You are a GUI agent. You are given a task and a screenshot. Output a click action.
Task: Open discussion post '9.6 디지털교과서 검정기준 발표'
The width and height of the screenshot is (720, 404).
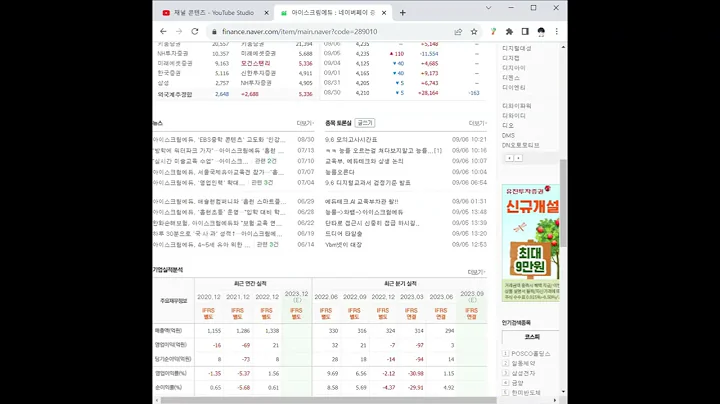click(x=368, y=183)
